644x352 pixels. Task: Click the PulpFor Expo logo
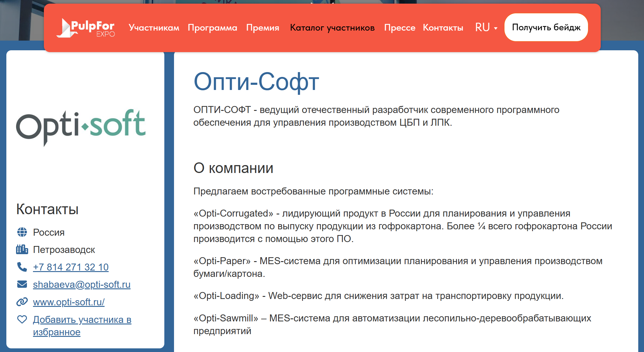(x=86, y=28)
